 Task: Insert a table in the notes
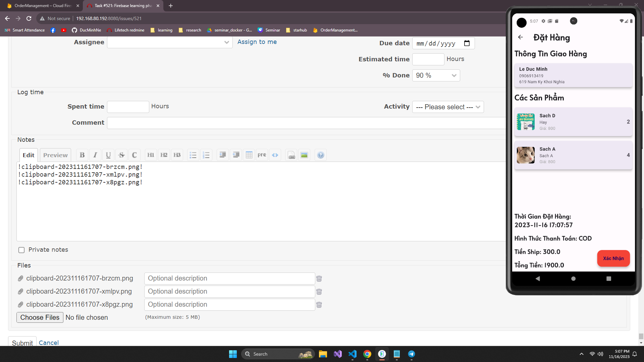point(249,155)
